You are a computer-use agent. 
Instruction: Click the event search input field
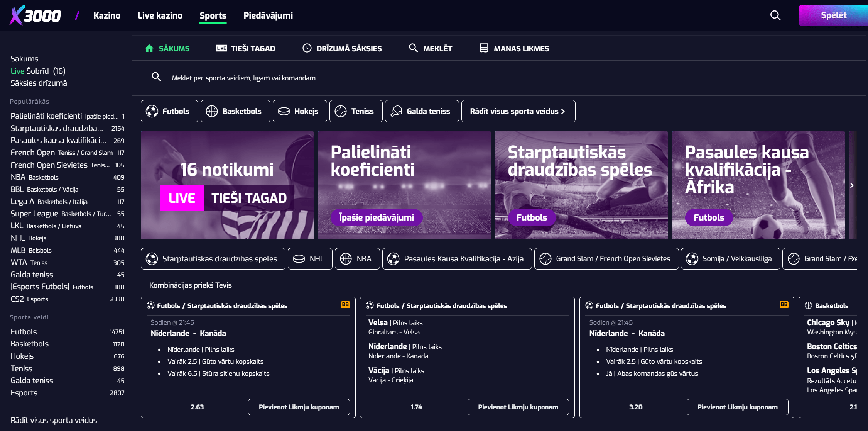click(270, 78)
